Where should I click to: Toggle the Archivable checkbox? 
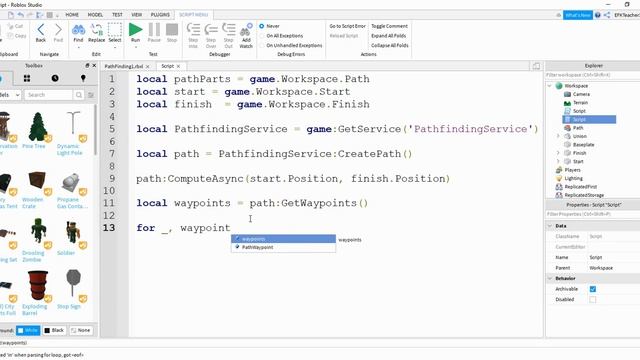[x=593, y=289]
